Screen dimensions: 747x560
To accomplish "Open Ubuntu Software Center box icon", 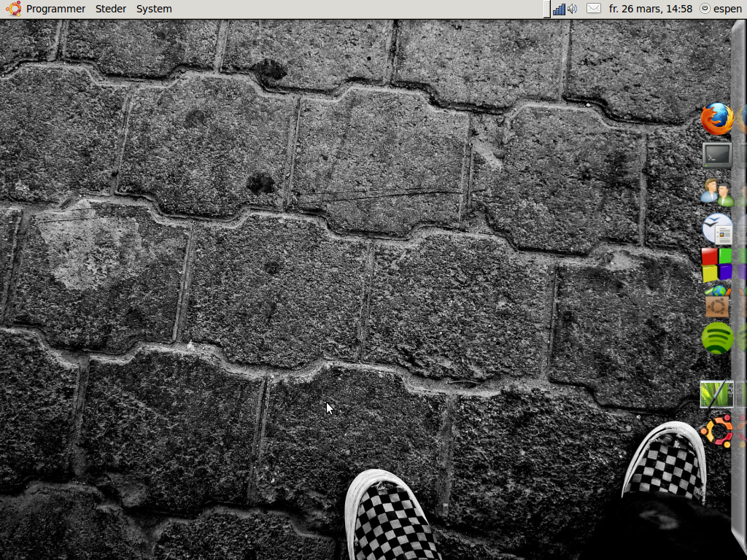I will coord(717,302).
